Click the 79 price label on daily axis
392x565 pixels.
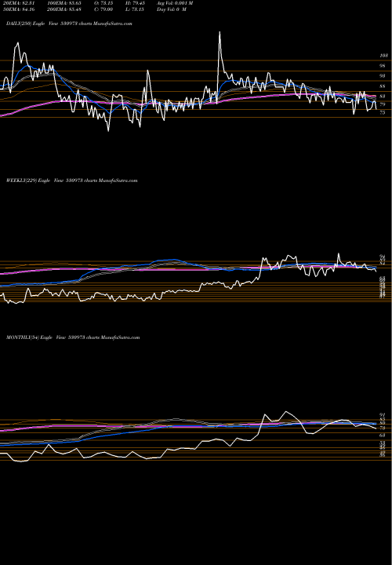(383, 104)
